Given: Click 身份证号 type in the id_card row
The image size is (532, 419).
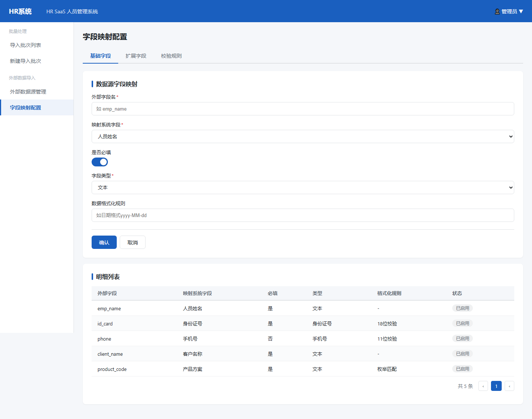Looking at the screenshot, I should (322, 324).
